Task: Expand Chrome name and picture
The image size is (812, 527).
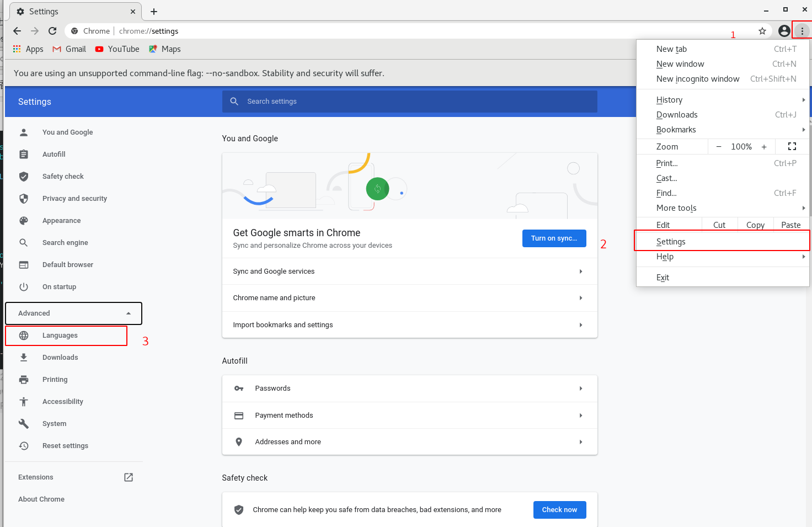Action: coord(409,298)
